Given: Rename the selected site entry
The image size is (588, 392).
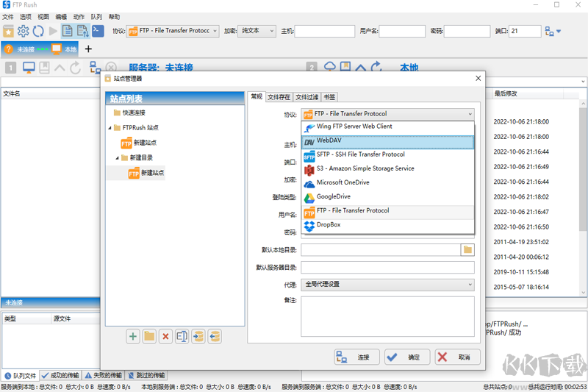Looking at the screenshot, I should pyautogui.click(x=182, y=337).
